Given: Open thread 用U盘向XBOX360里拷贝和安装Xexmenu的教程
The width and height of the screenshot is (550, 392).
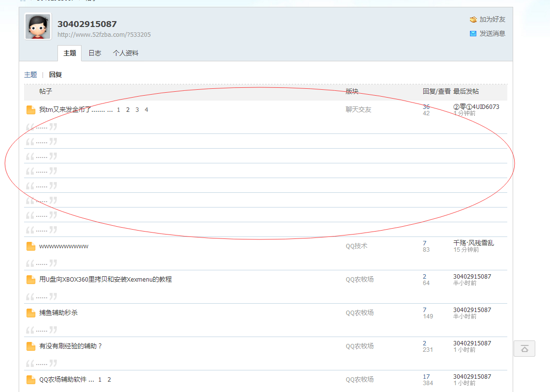Looking at the screenshot, I should (106, 279).
